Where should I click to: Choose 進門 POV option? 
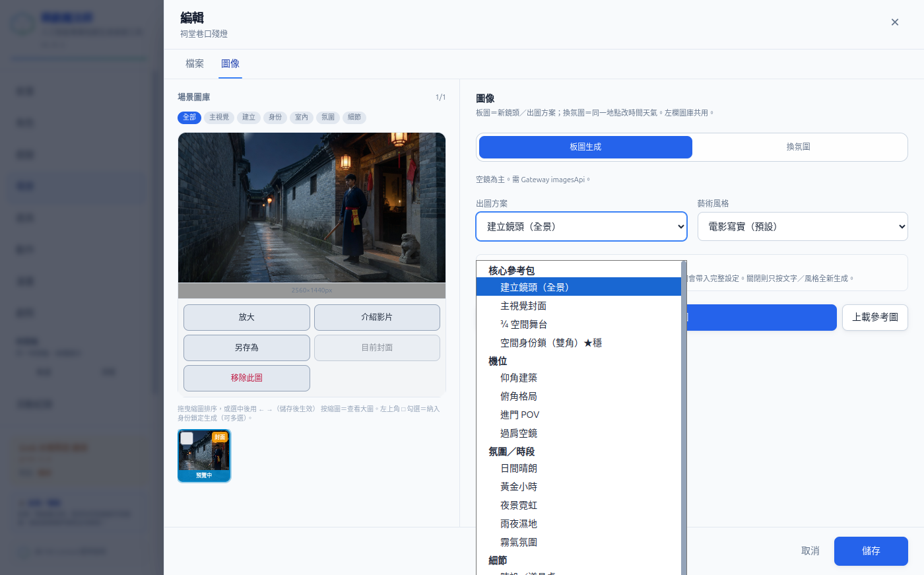(x=579, y=415)
